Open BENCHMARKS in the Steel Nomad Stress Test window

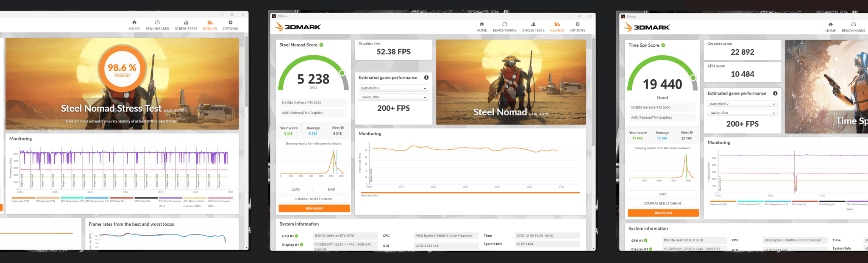(157, 25)
